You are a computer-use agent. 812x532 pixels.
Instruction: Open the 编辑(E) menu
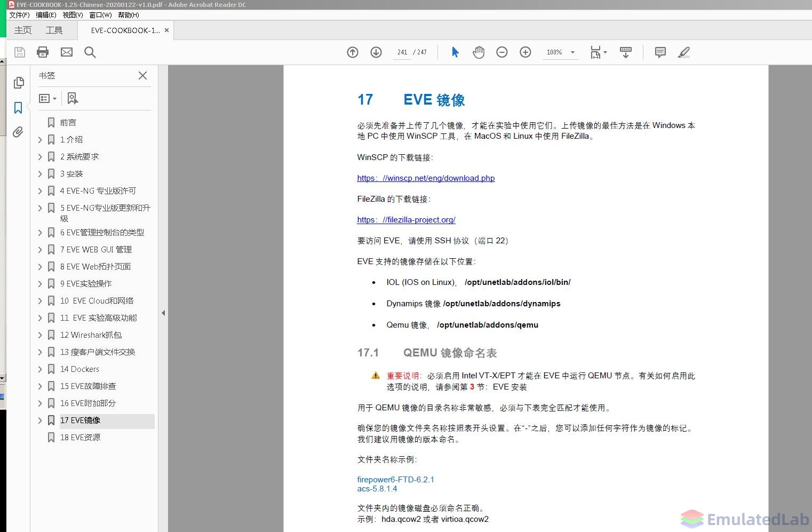pyautogui.click(x=46, y=15)
